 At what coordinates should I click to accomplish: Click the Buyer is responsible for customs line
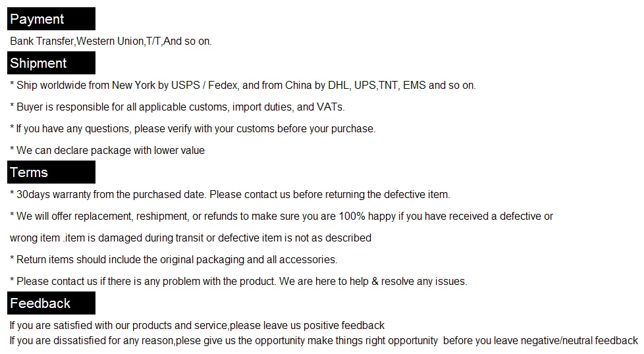tap(177, 107)
